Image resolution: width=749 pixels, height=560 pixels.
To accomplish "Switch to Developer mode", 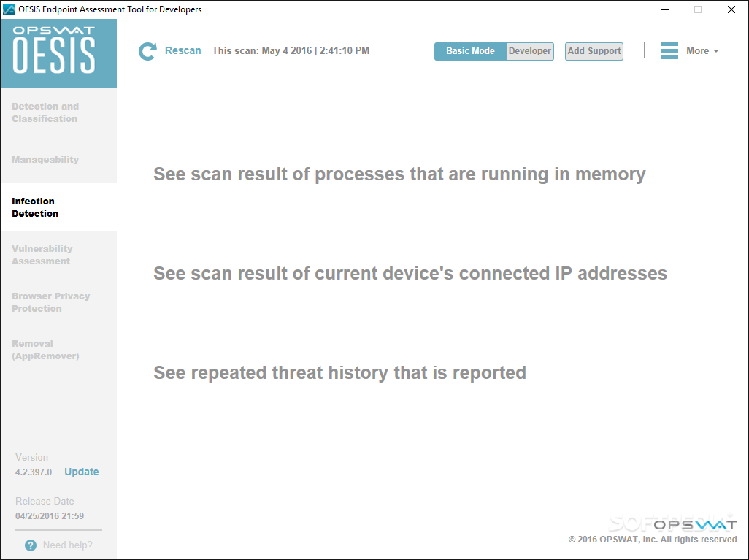I will click(x=530, y=51).
